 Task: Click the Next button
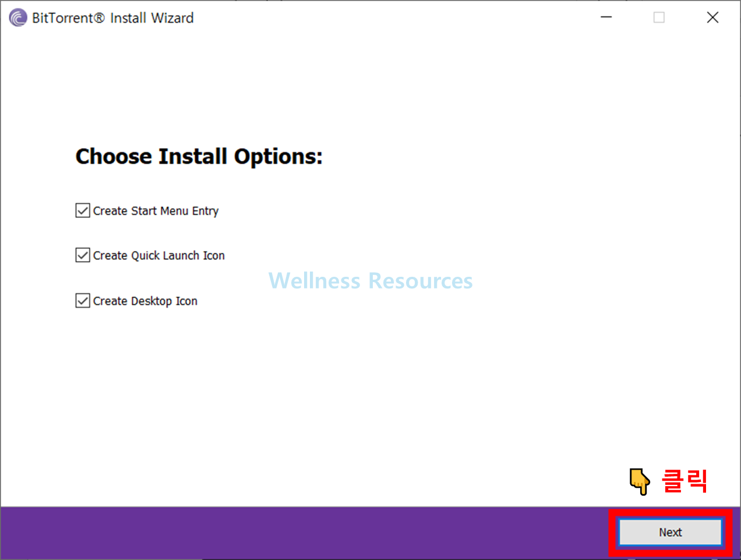[x=670, y=532]
